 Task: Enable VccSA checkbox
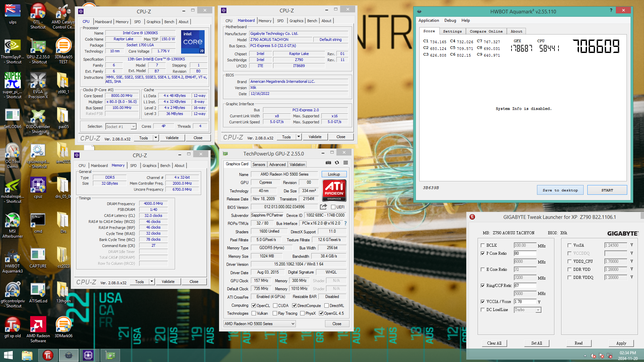pos(570,245)
